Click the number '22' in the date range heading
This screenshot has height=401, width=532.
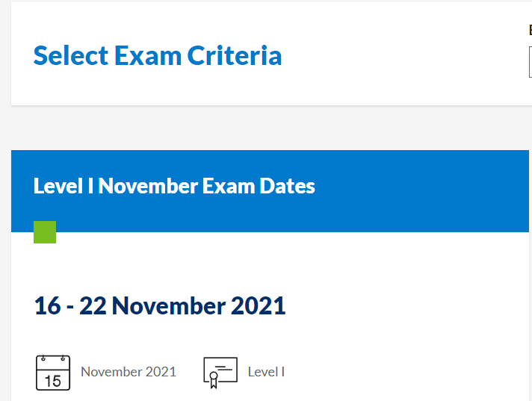pos(93,306)
